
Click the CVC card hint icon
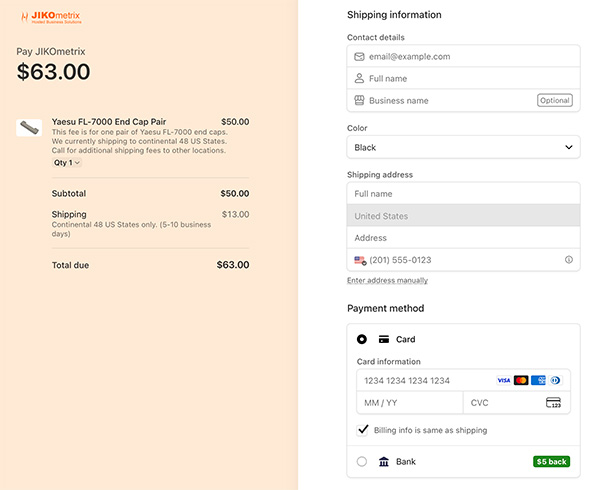[x=553, y=403]
